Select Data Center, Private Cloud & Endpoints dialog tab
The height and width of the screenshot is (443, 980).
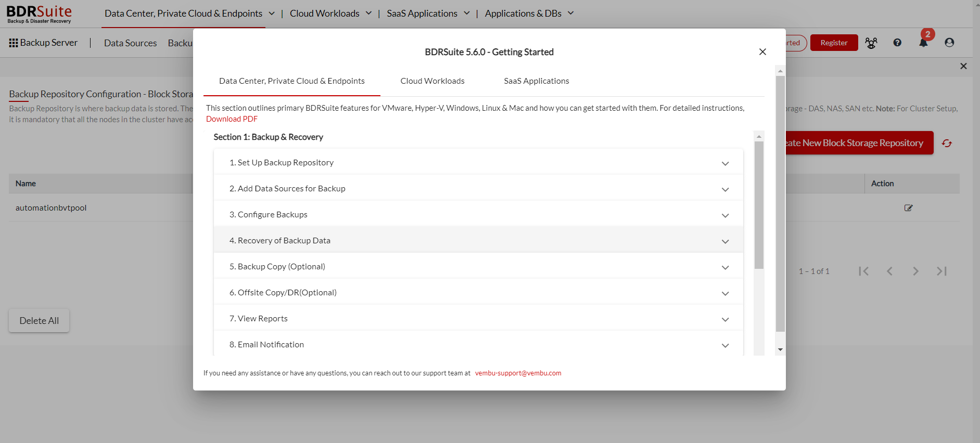[x=291, y=81]
